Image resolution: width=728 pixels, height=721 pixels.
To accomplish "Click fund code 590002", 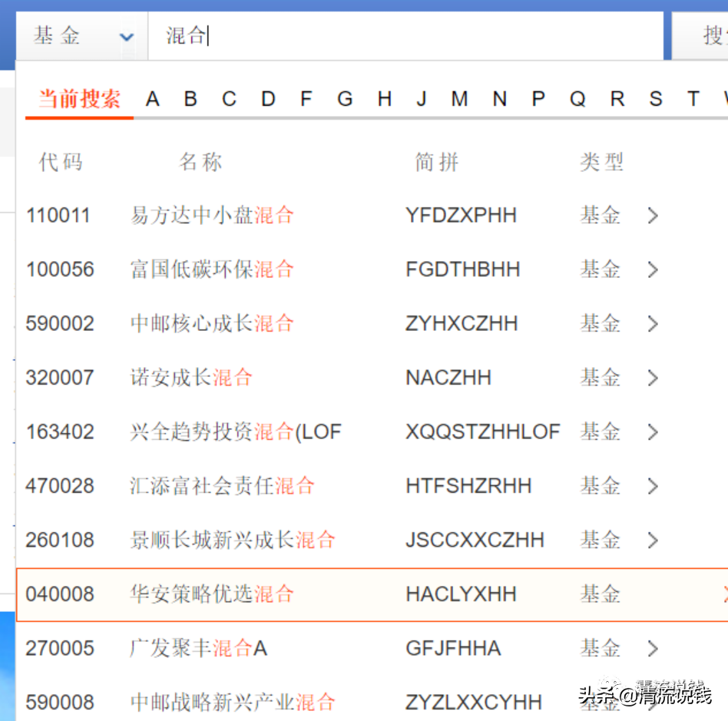I will pyautogui.click(x=60, y=323).
